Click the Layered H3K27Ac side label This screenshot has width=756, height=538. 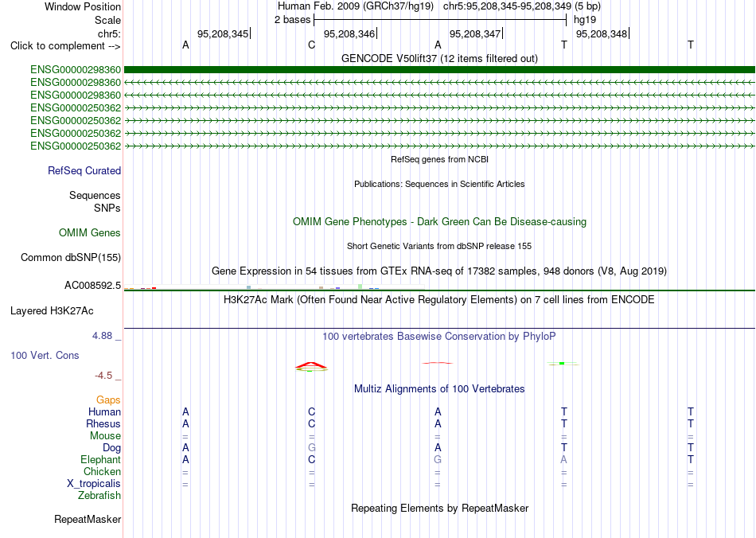(52, 311)
